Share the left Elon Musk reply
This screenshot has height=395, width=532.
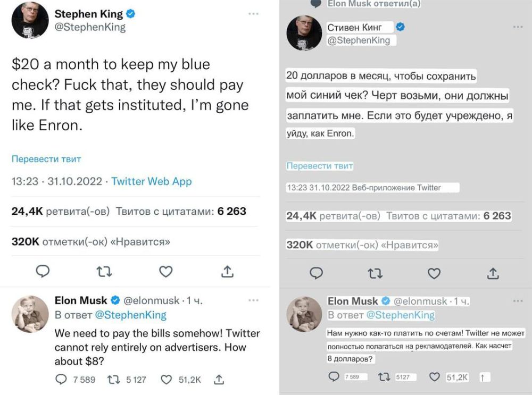[218, 380]
